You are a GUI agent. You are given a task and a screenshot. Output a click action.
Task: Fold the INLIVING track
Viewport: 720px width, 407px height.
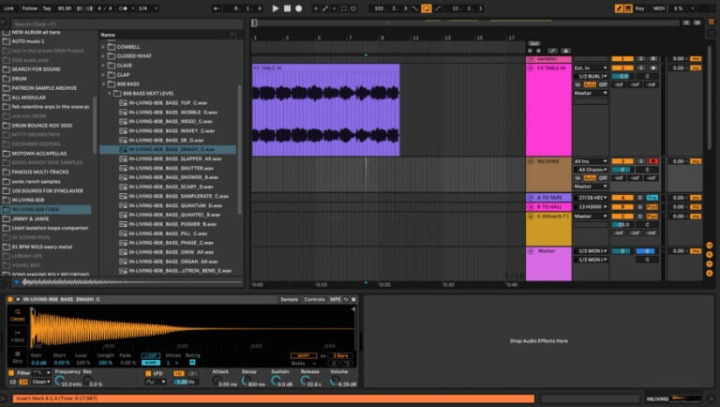[531, 162]
